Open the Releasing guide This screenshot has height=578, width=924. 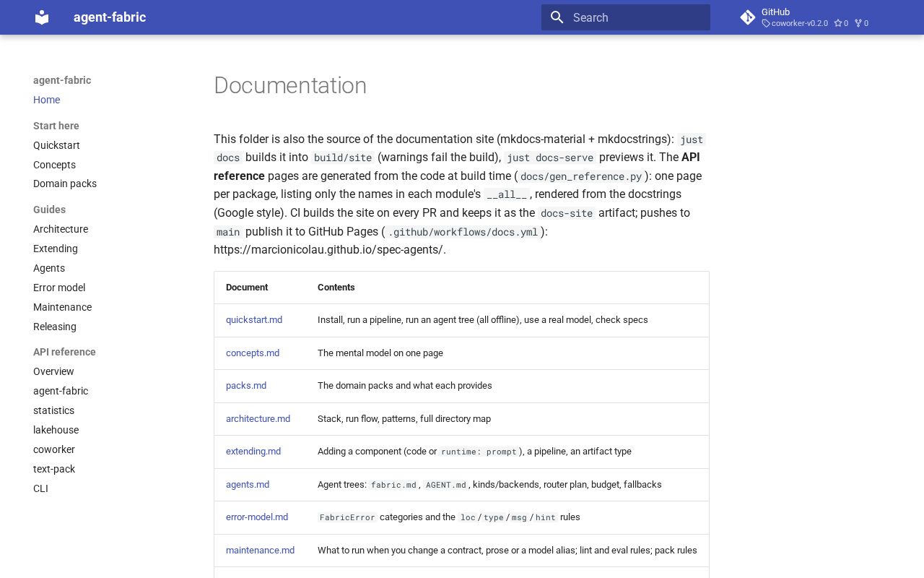[x=55, y=327]
